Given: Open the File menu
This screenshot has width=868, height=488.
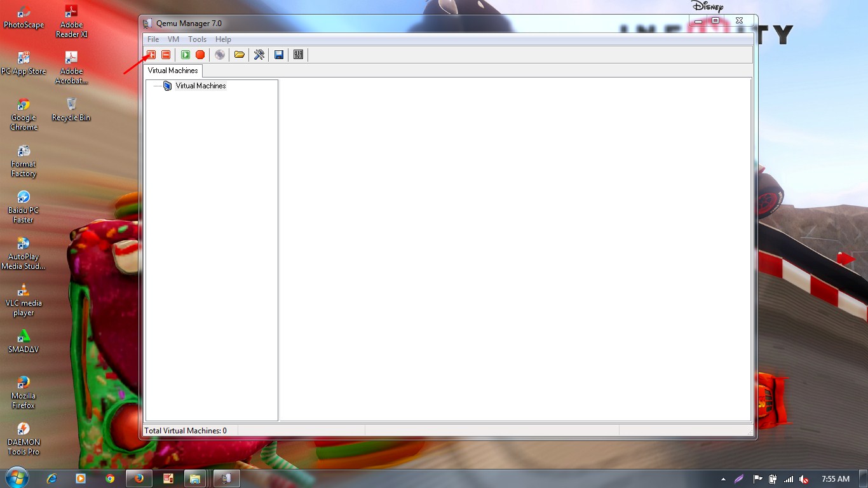Looking at the screenshot, I should pyautogui.click(x=153, y=39).
